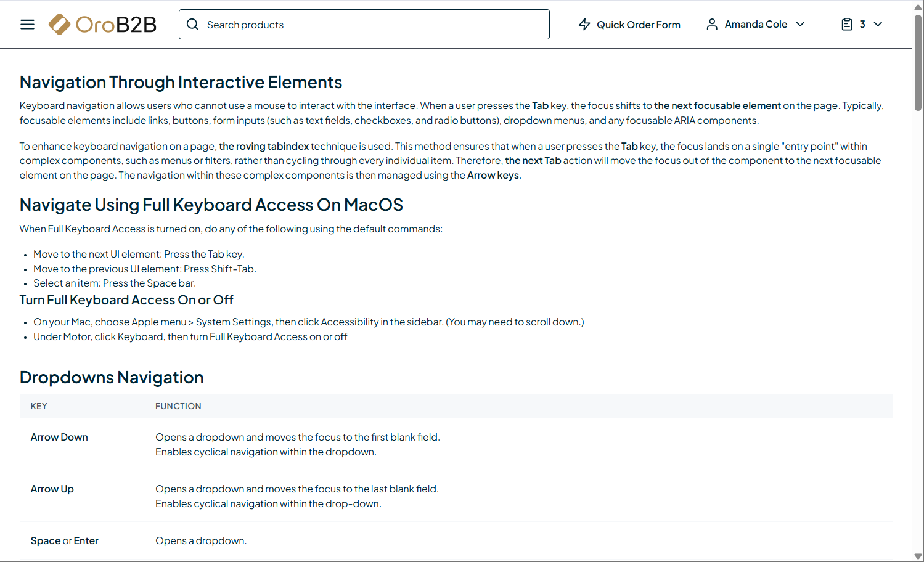This screenshot has height=562, width=924.
Task: Click the Dropdowns Navigation heading
Action: 112,377
